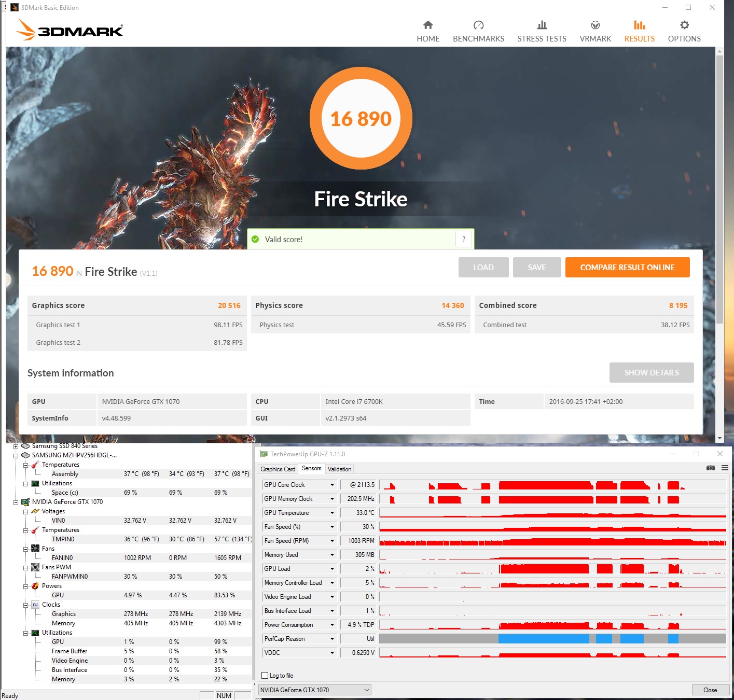Screen dimensions: 734x700
Task: Click the SAVE button
Action: coord(537,267)
